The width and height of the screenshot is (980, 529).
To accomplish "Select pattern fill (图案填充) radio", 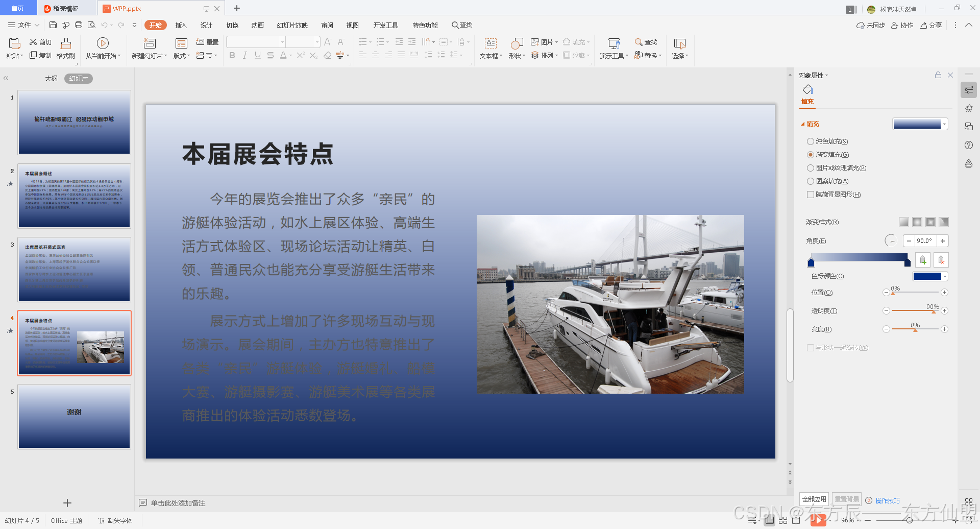I will [811, 181].
